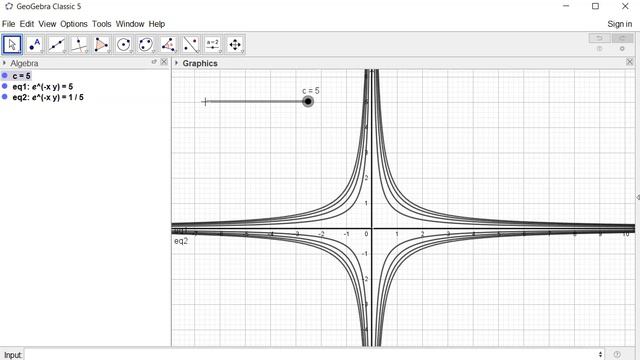Viewport: 640px width, 360px height.
Task: Select the Perpendicular Line tool
Action: click(x=79, y=44)
